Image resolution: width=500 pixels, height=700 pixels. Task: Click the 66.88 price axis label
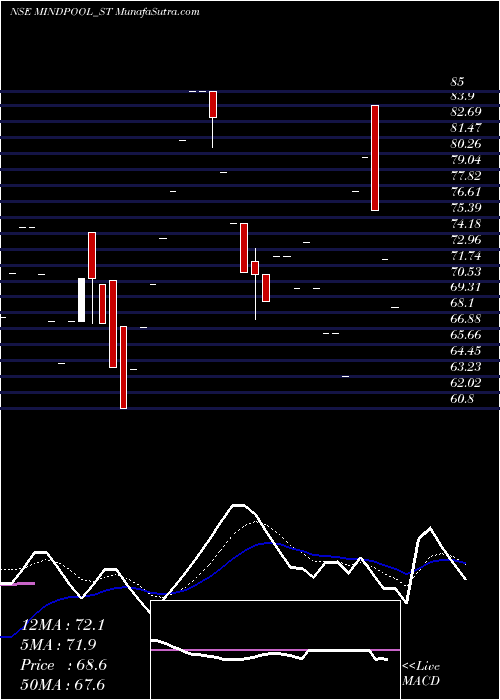467,319
